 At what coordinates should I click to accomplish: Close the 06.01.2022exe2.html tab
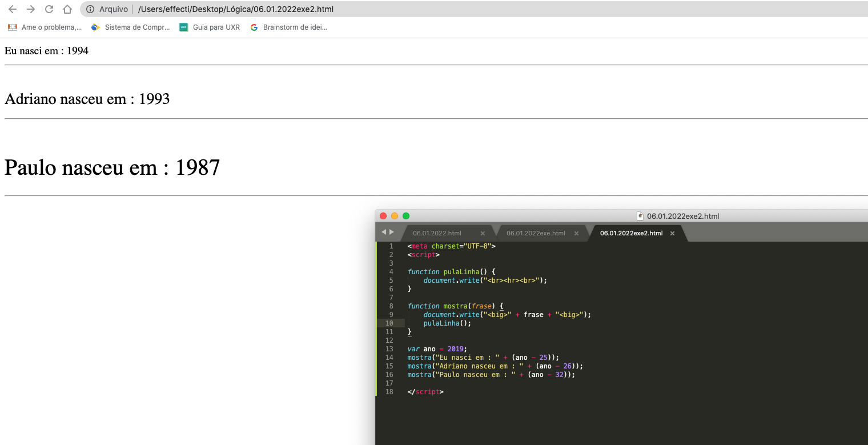coord(672,233)
